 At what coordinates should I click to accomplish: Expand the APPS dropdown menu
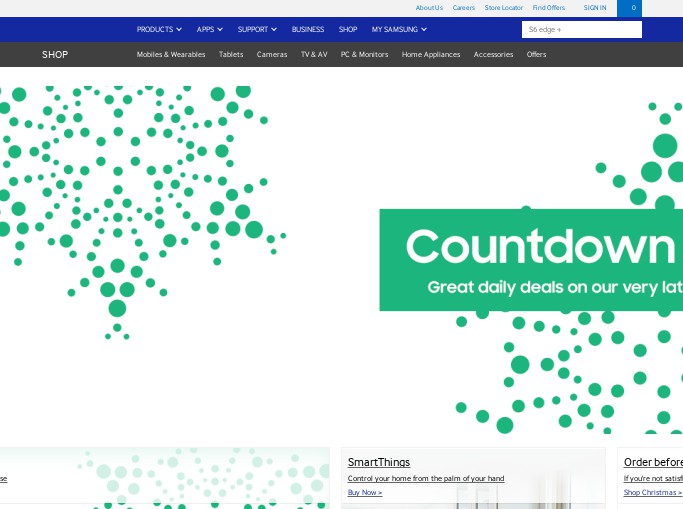click(210, 29)
